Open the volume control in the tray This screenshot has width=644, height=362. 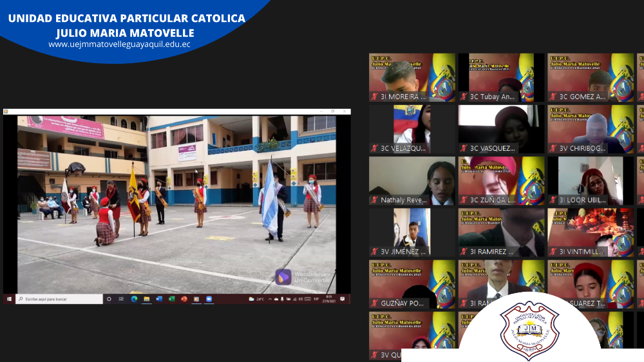click(301, 299)
